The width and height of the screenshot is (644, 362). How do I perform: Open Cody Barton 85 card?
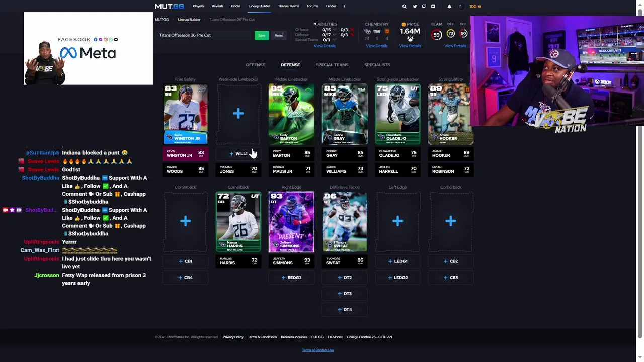291,114
